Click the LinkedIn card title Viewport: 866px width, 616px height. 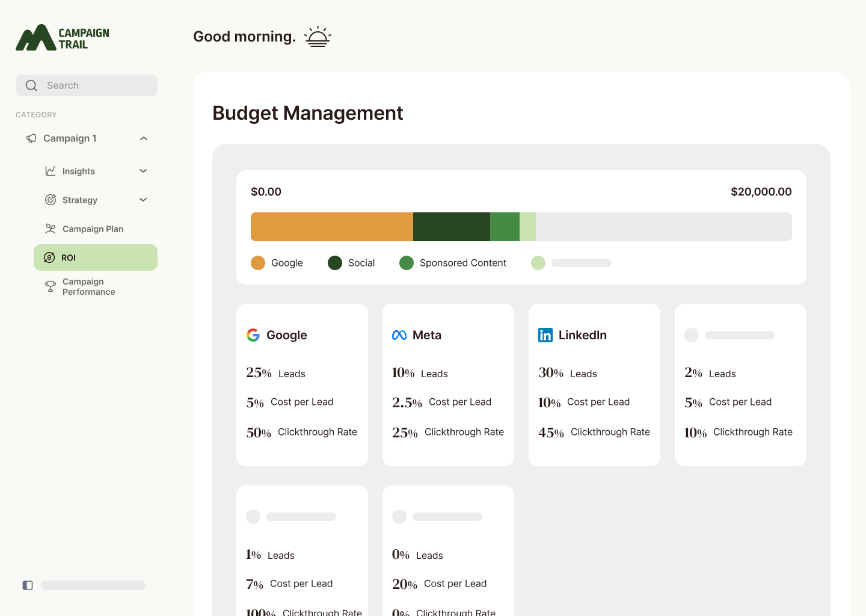tap(583, 335)
